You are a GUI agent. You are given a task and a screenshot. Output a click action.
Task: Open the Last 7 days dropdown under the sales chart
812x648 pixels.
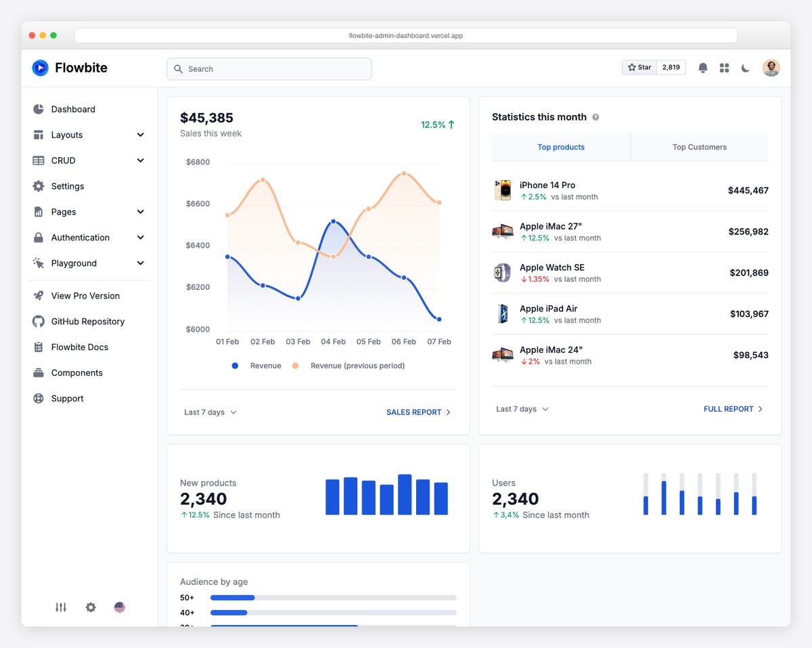coord(210,412)
